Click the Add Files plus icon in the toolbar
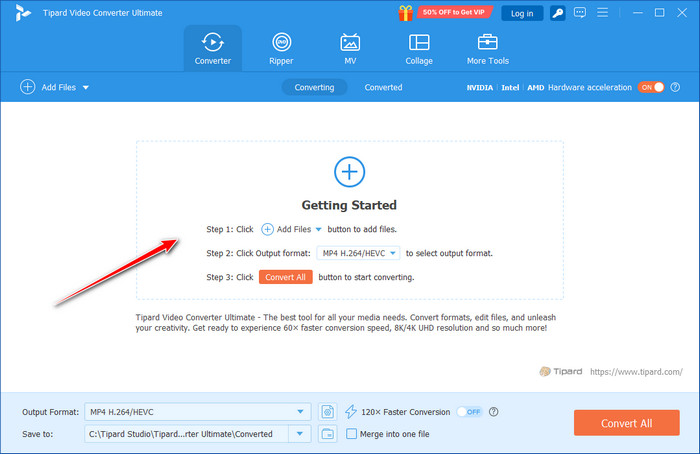 tap(28, 87)
